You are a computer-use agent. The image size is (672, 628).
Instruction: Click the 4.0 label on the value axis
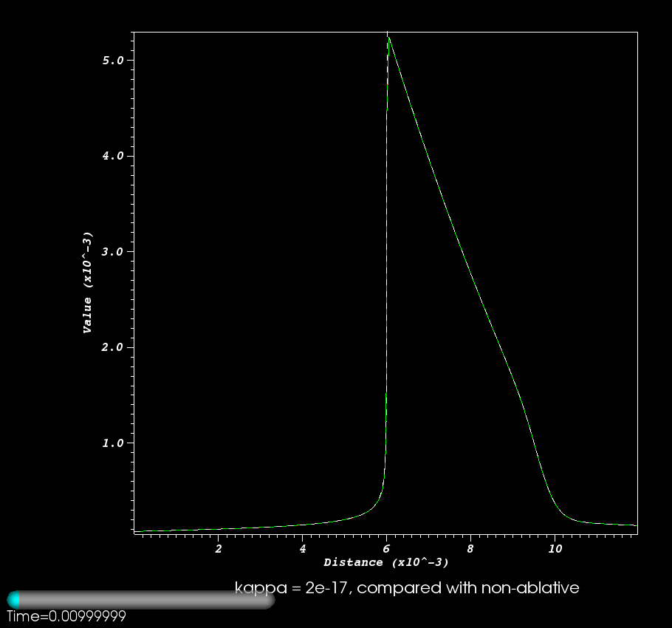(113, 156)
